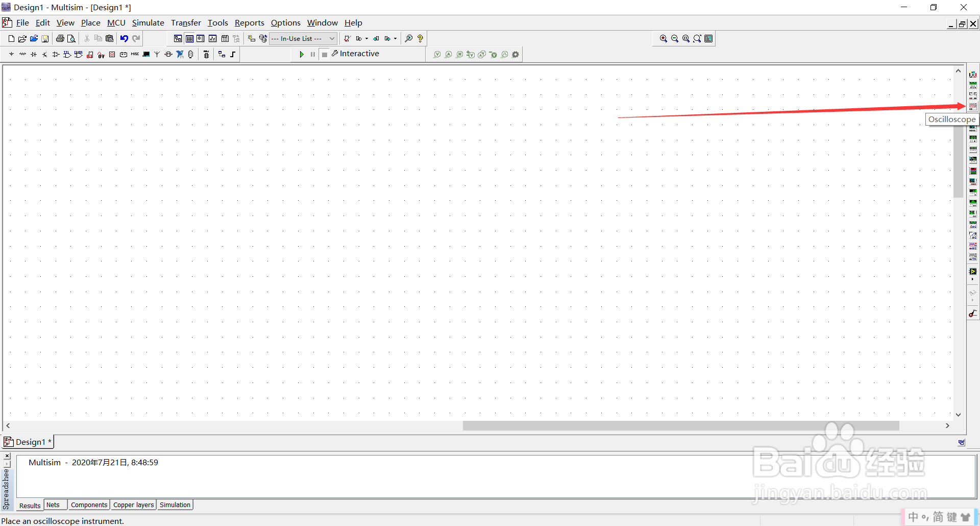Start the simulation with Run button
The height and width of the screenshot is (526, 980).
[302, 54]
